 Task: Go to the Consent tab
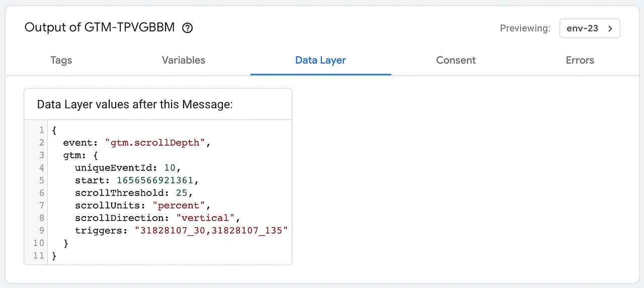456,60
